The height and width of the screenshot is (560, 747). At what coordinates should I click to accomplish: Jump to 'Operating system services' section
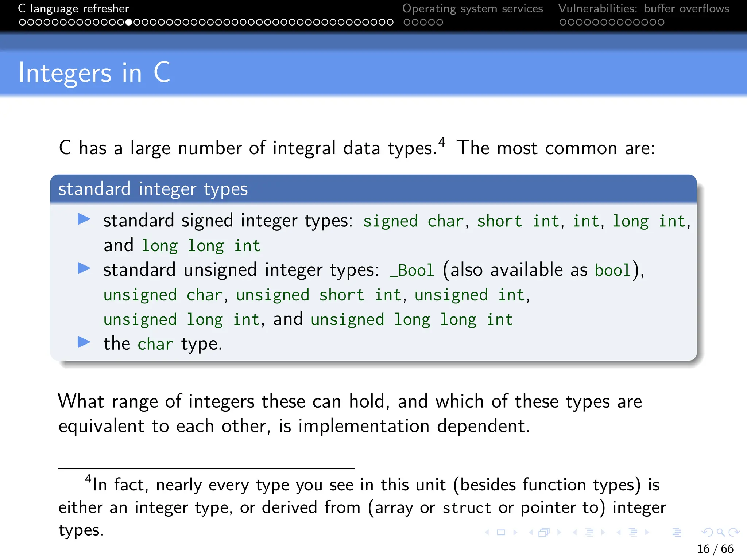point(472,8)
